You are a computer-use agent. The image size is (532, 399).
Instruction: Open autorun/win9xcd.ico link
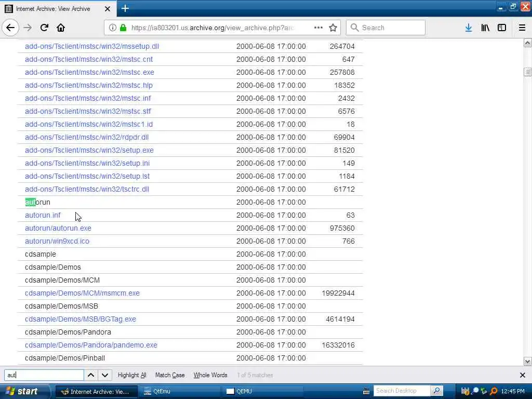point(57,241)
